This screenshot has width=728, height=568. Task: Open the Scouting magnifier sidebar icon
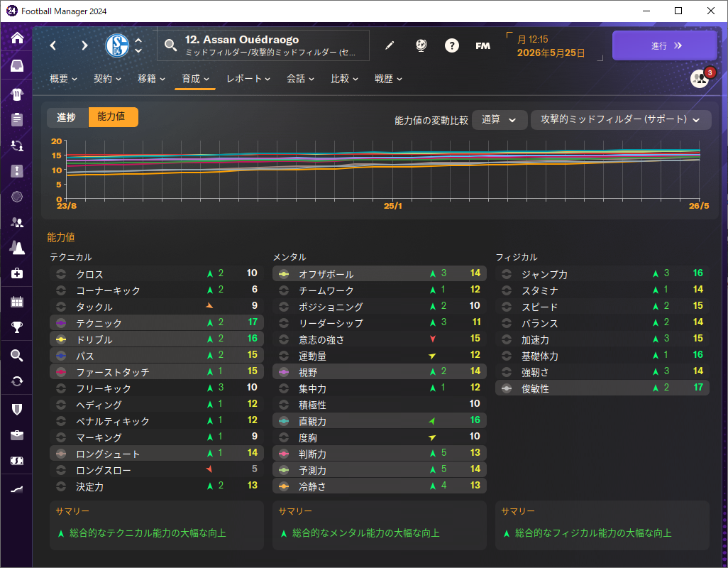pos(17,356)
